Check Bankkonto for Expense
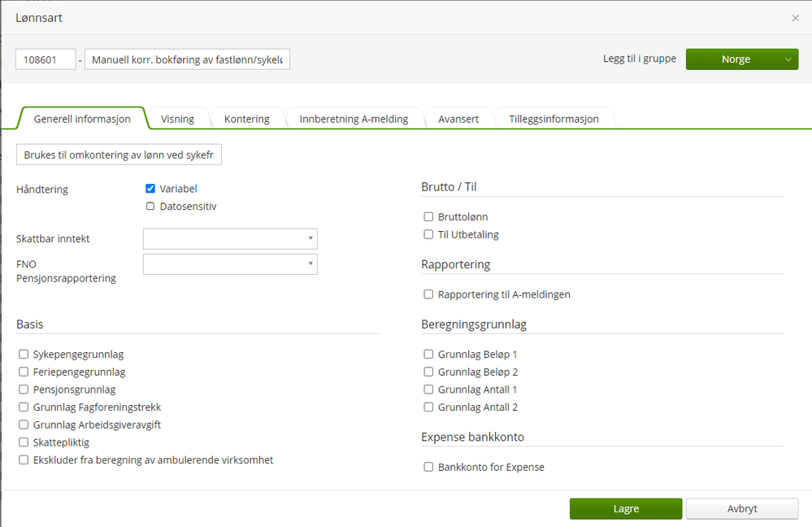This screenshot has width=812, height=527. (x=428, y=467)
